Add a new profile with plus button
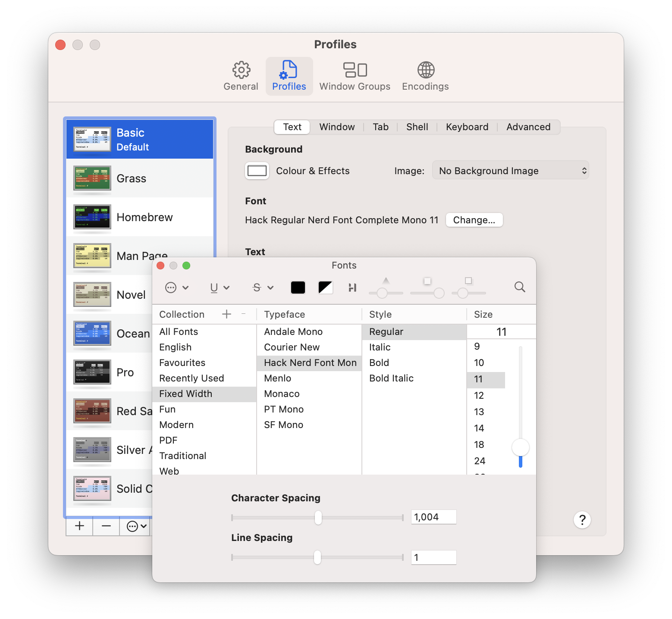 (x=79, y=526)
